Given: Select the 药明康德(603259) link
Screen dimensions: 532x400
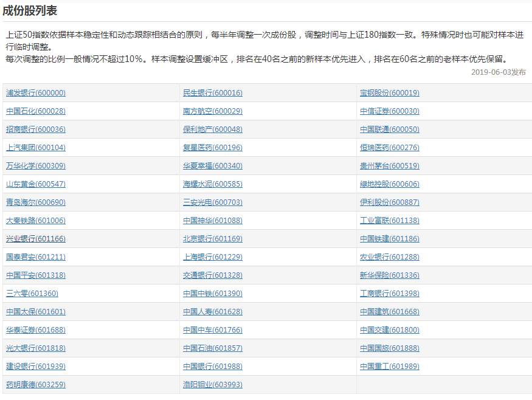Looking at the screenshot, I should click(36, 385).
